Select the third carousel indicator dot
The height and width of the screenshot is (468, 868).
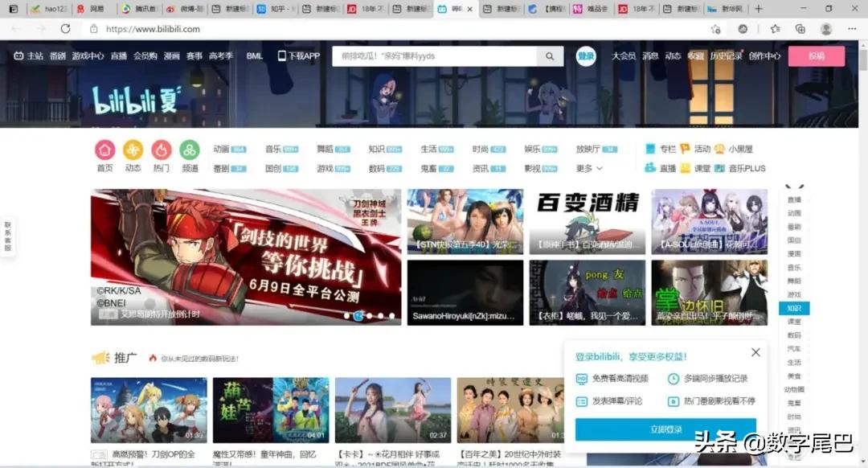click(368, 316)
